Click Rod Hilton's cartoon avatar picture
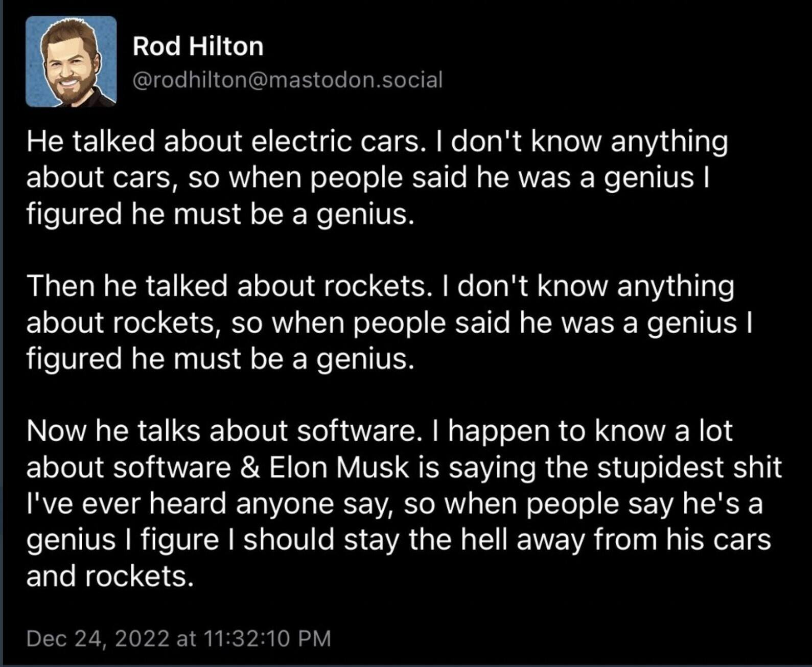The image size is (812, 667). click(x=71, y=61)
